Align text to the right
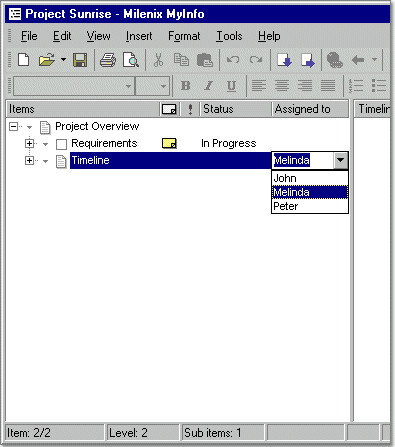The height and width of the screenshot is (447, 395). [x=305, y=86]
